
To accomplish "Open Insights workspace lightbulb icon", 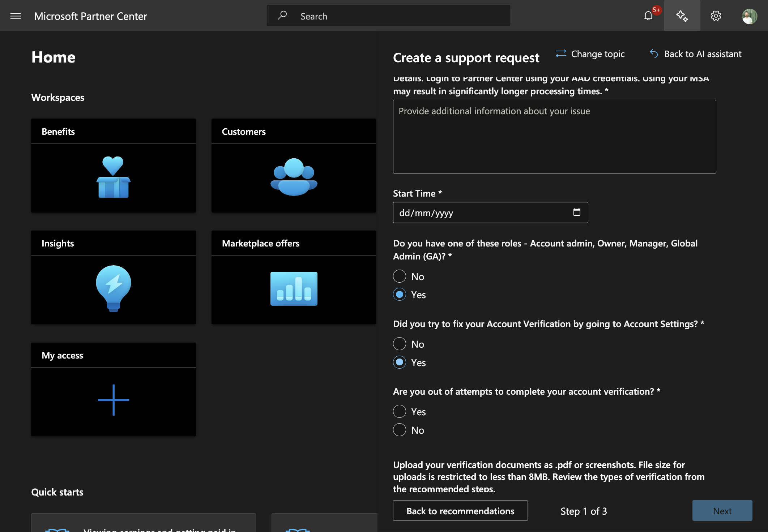I will (x=114, y=289).
